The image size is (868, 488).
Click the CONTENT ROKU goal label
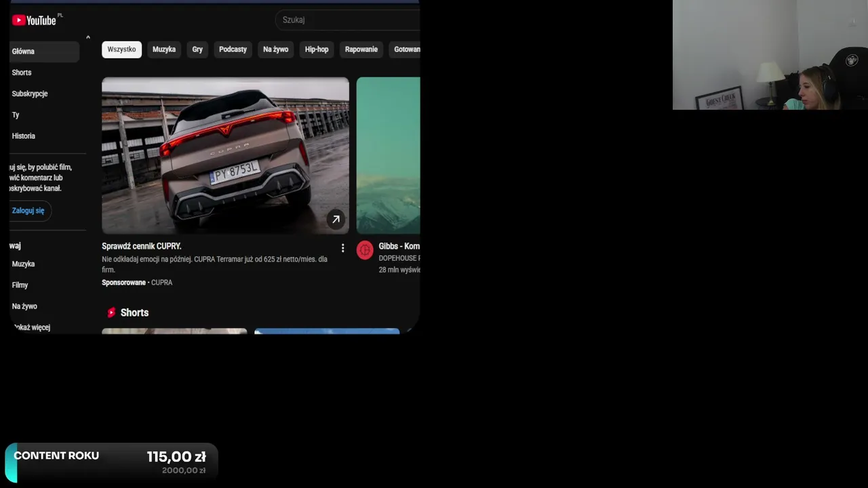click(x=56, y=455)
